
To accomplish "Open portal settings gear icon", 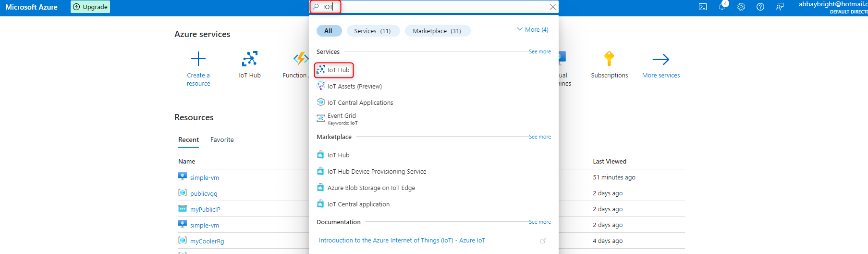I will tap(741, 7).
